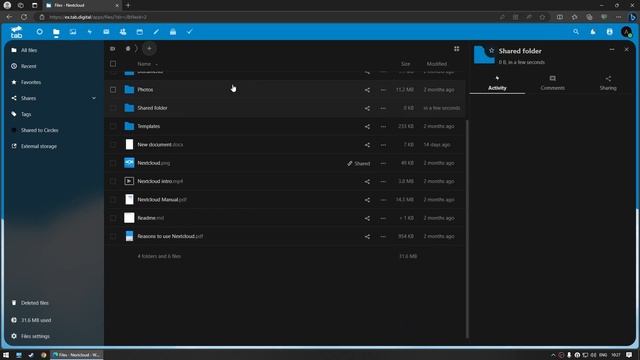Share Nextcloud Manual.pdf
Screen dimensions: 640x360
[367, 200]
